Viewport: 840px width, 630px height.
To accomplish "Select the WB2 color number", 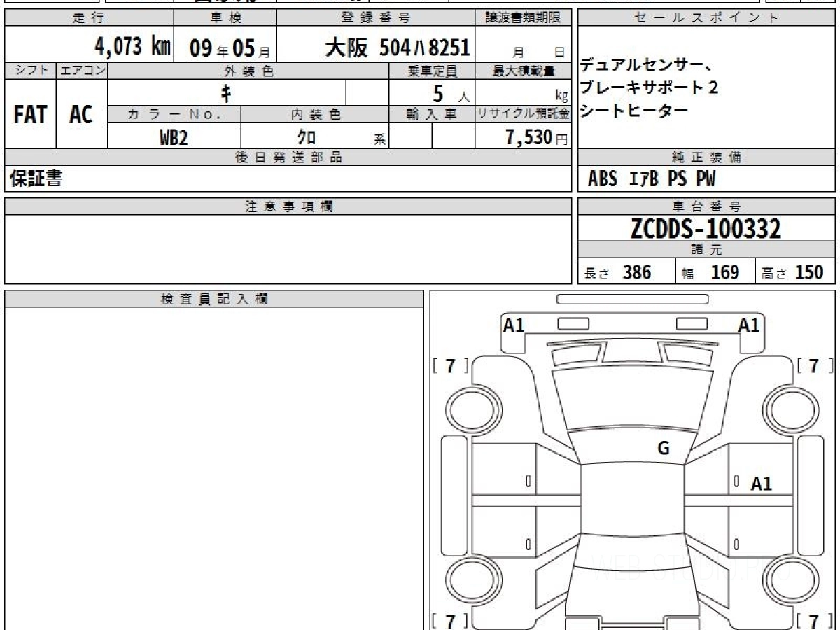I will pos(174,137).
